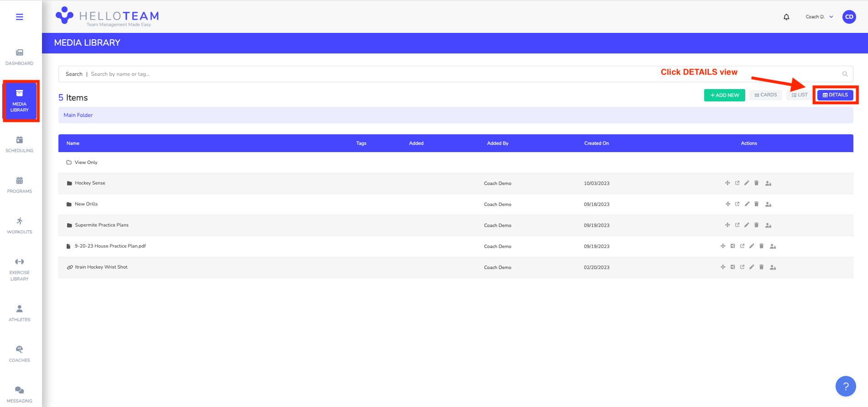This screenshot has height=407, width=868.
Task: Share the Itrain Hockey Wrist Shot item
Action: click(x=732, y=267)
